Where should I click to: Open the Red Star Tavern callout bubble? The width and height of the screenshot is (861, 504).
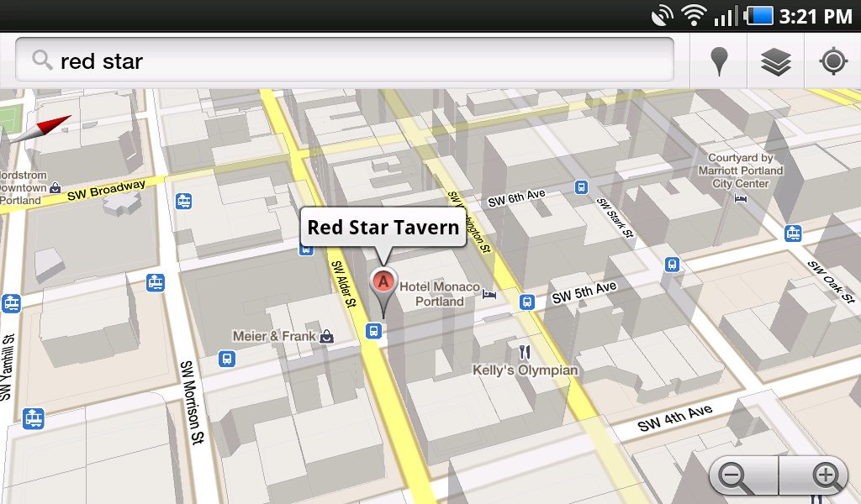point(383,227)
